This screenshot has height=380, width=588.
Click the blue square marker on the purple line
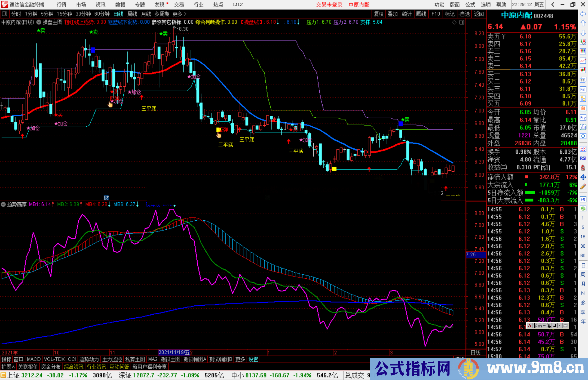point(93,50)
